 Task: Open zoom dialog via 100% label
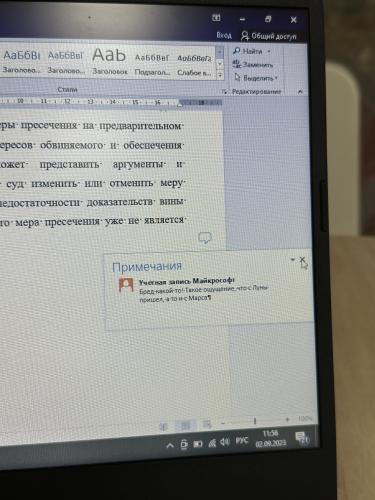[x=305, y=418]
